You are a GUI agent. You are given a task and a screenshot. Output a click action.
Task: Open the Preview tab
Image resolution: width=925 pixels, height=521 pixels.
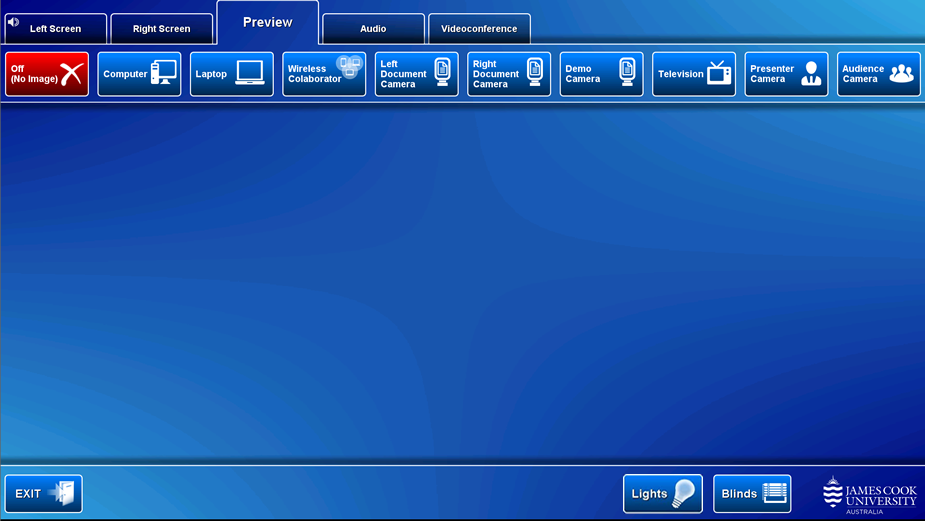point(268,22)
